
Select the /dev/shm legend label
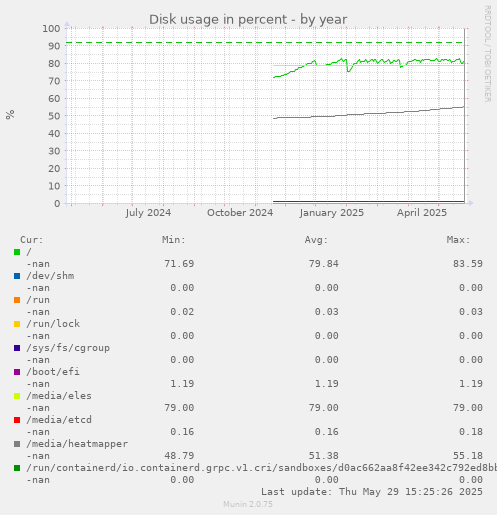[x=50, y=276]
